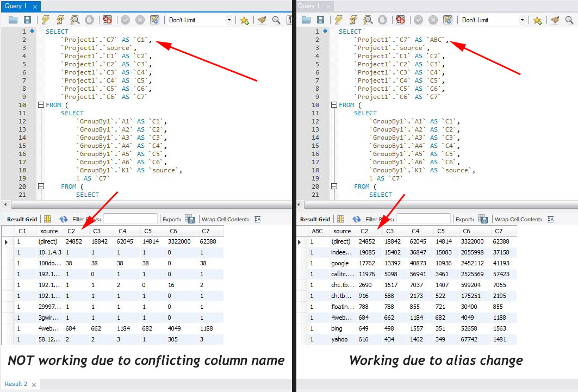
Task: Click Execute query lightning icon in left pane
Action: coord(46,20)
